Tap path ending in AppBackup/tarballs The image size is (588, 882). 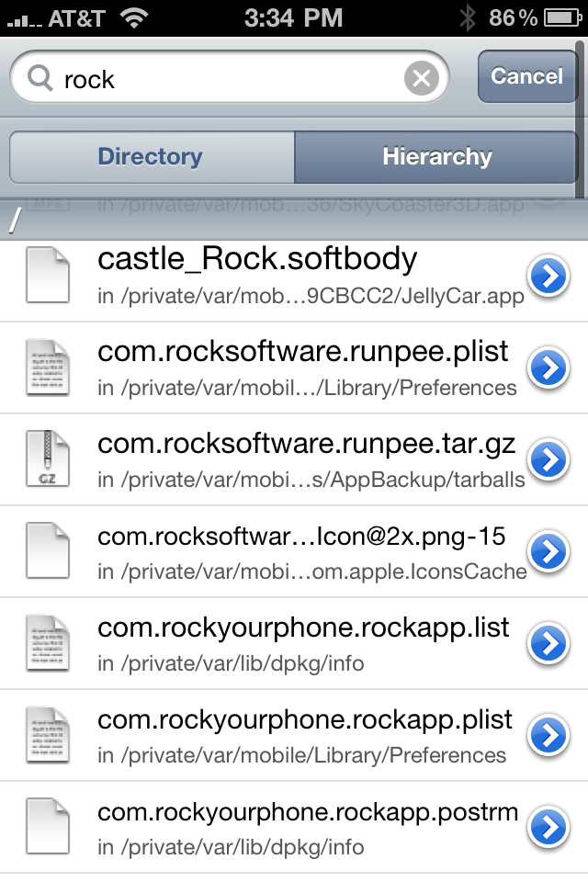pos(311,480)
